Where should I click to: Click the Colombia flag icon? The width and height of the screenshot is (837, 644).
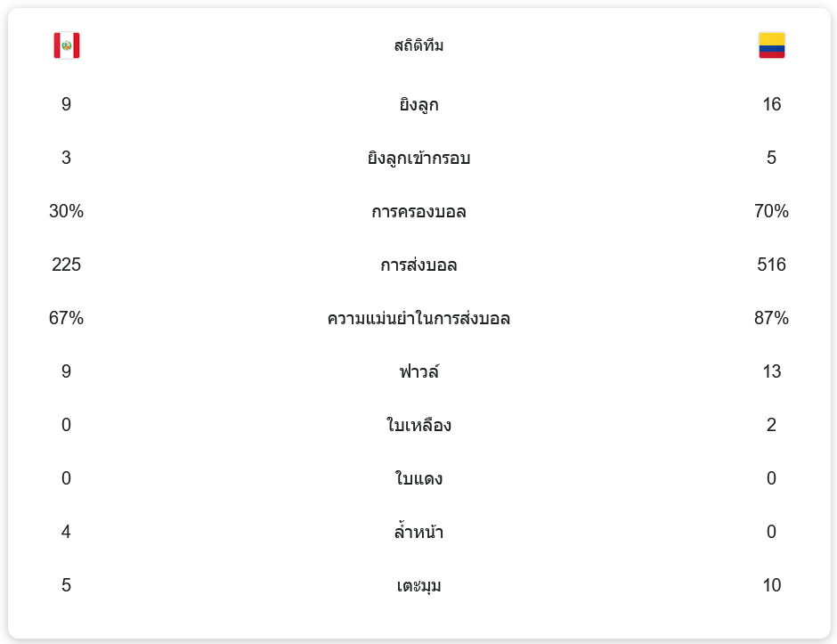(771, 45)
